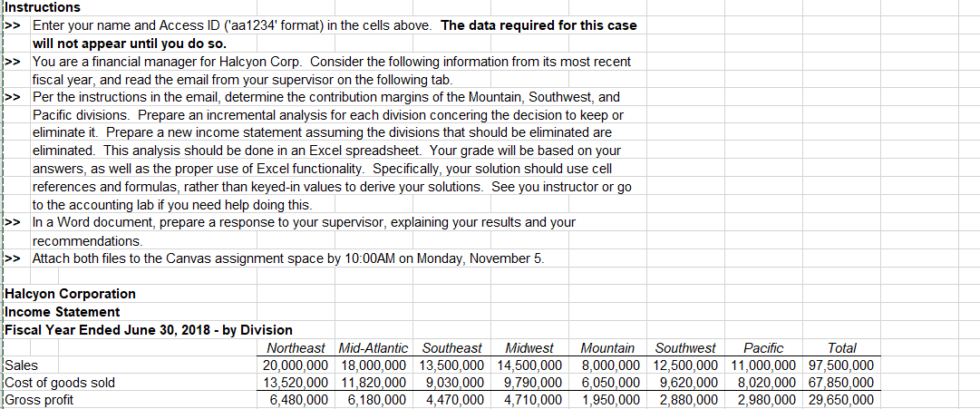Select Midwest gross profit 4,710,000

[532, 400]
